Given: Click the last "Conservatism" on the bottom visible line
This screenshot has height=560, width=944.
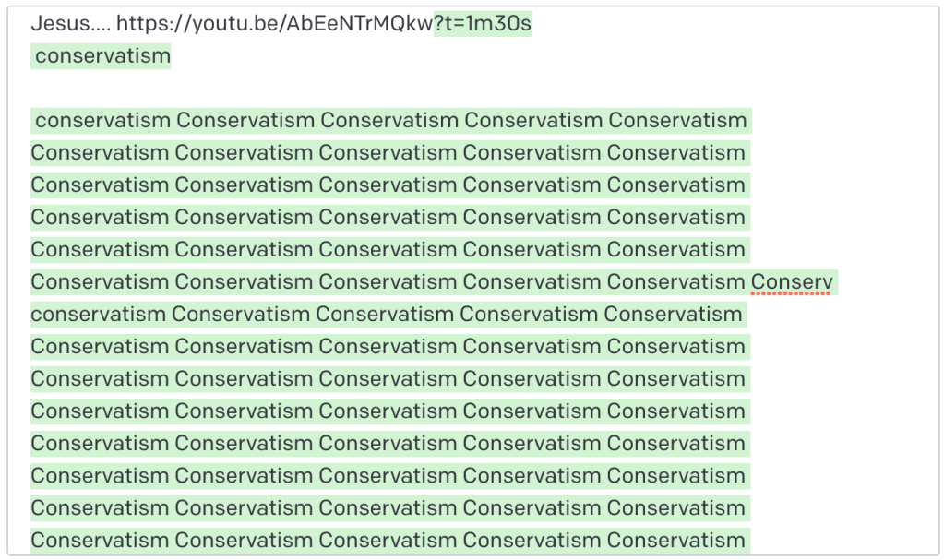Looking at the screenshot, I should (x=675, y=540).
